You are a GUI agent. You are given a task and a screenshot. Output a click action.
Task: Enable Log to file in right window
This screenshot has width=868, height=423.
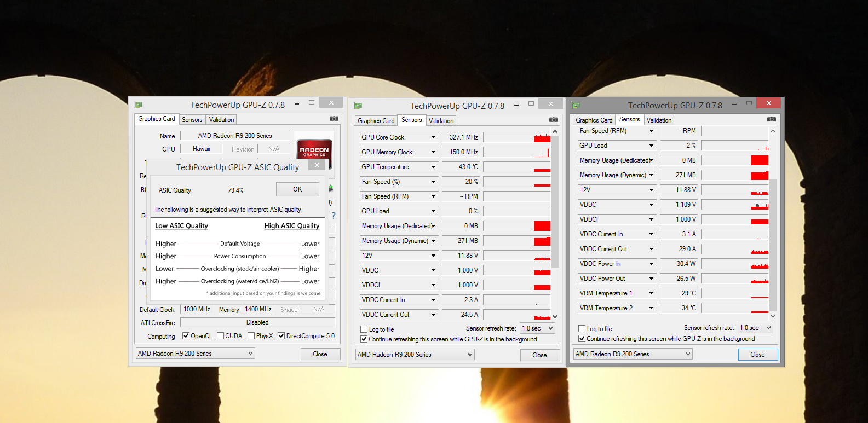click(x=582, y=329)
